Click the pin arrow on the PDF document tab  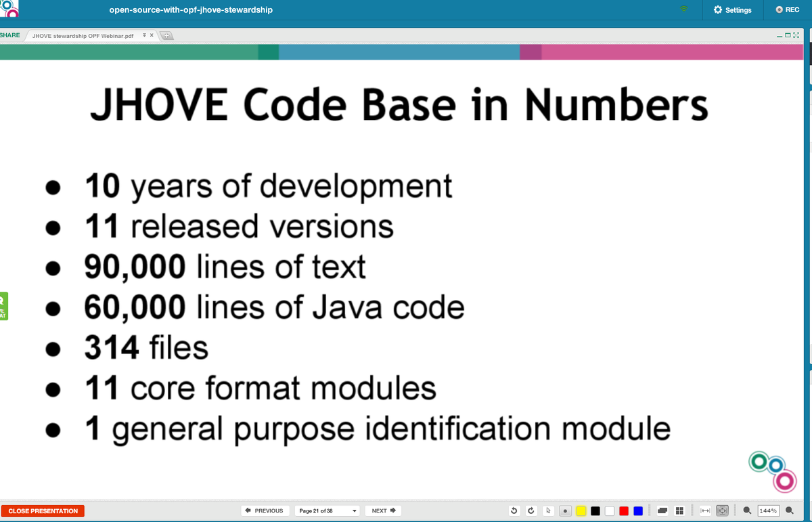(x=143, y=36)
